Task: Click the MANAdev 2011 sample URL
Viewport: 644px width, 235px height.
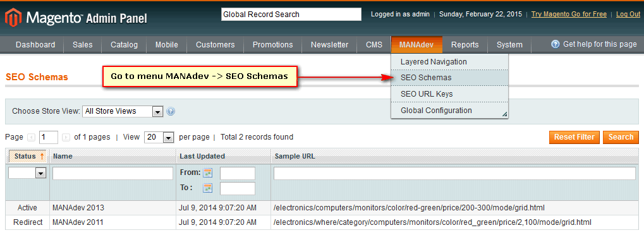Action: tap(432, 222)
